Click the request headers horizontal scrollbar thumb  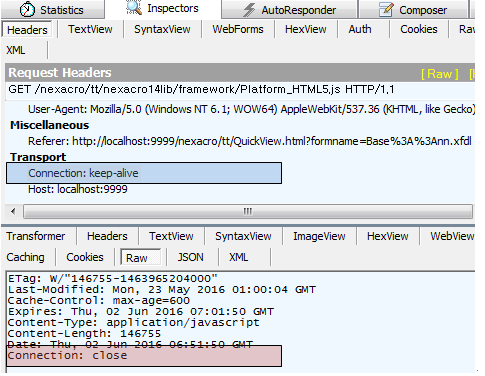(248, 211)
